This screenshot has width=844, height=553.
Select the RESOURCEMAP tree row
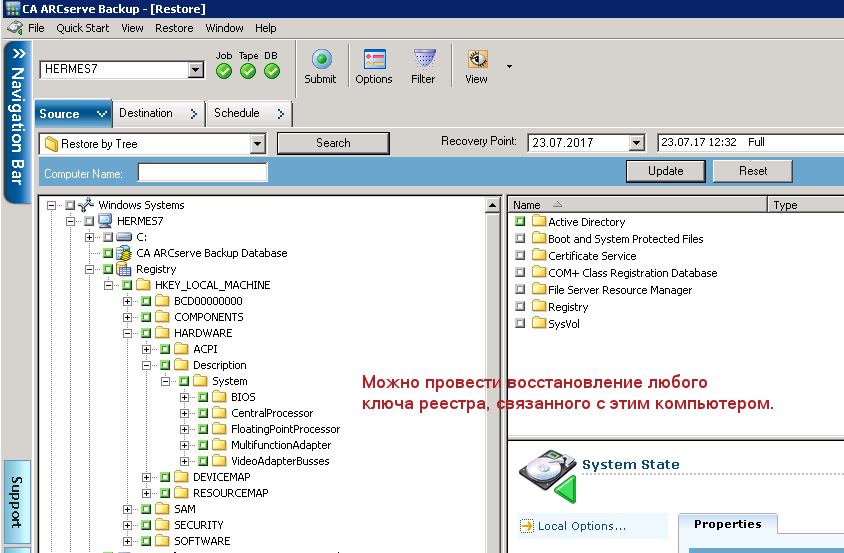[x=230, y=493]
